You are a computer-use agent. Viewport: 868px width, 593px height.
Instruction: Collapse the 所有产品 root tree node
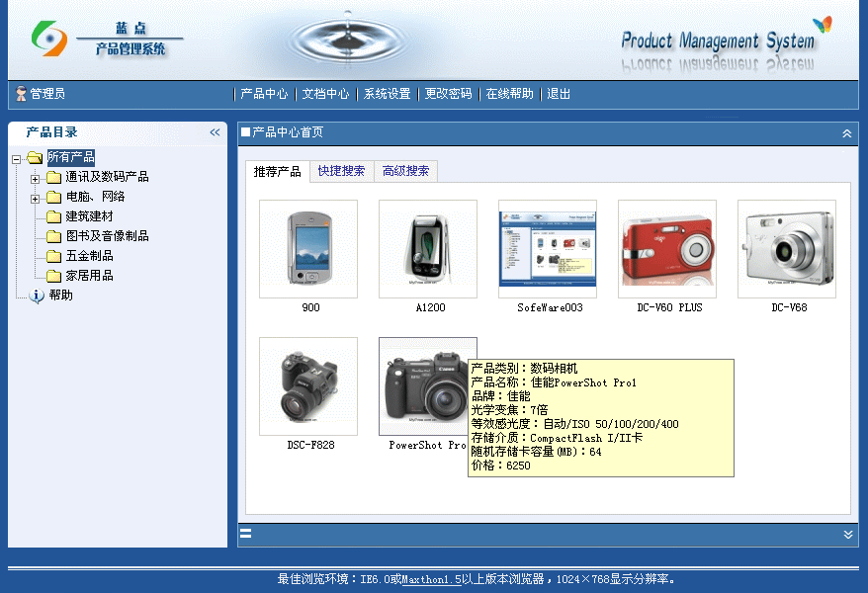click(16, 159)
